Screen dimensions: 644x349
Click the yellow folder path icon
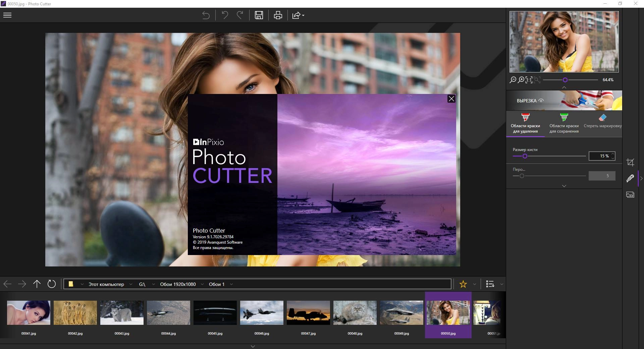point(71,284)
